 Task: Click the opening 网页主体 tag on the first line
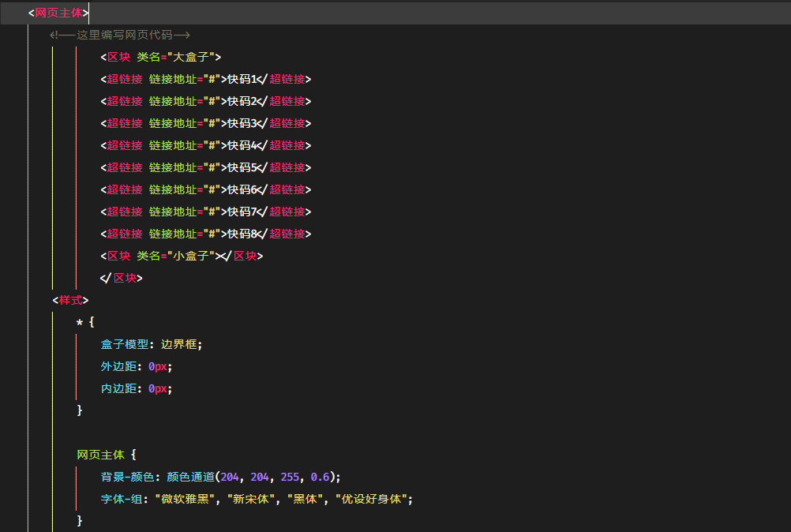point(58,13)
